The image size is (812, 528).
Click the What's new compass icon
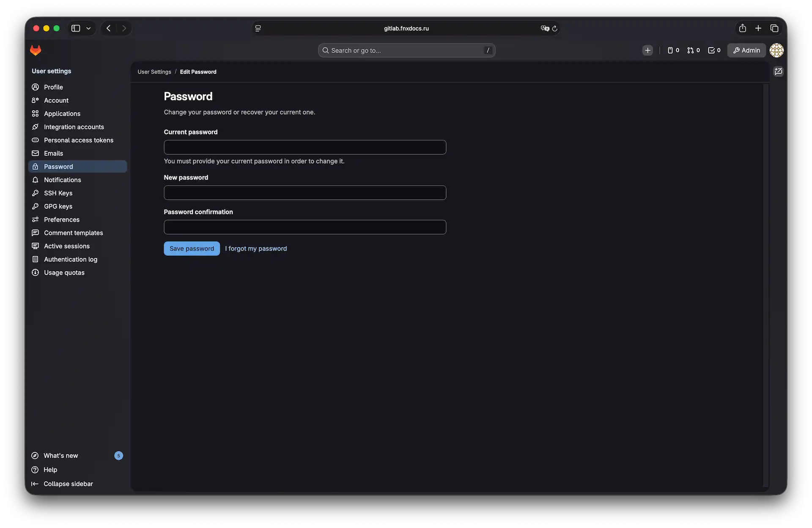pos(35,456)
